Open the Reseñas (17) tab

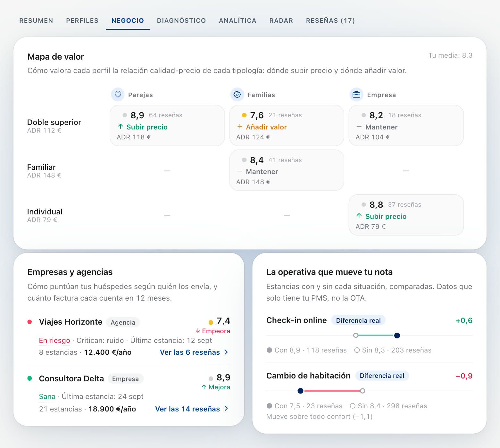(x=330, y=21)
